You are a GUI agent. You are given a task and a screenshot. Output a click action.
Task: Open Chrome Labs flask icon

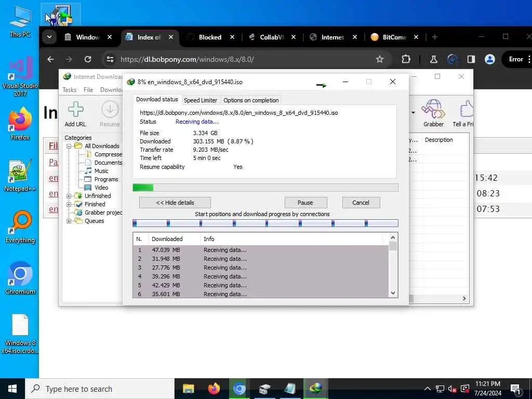tap(434, 59)
